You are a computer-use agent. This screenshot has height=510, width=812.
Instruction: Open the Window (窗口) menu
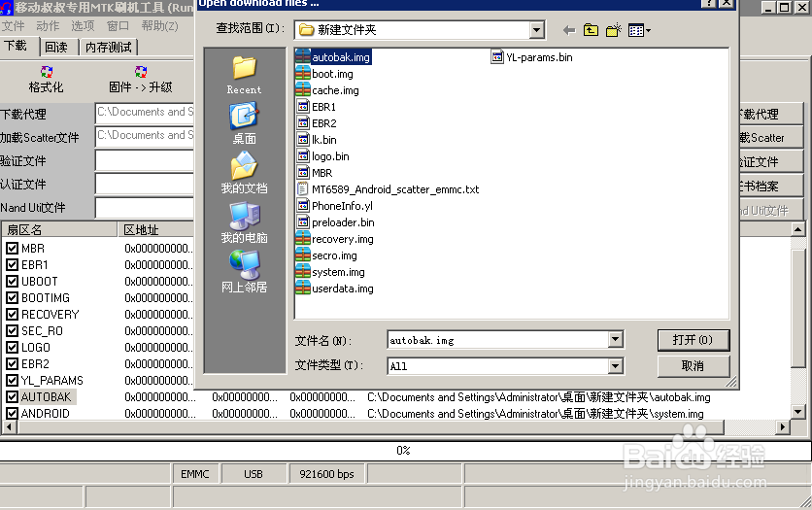tap(118, 26)
